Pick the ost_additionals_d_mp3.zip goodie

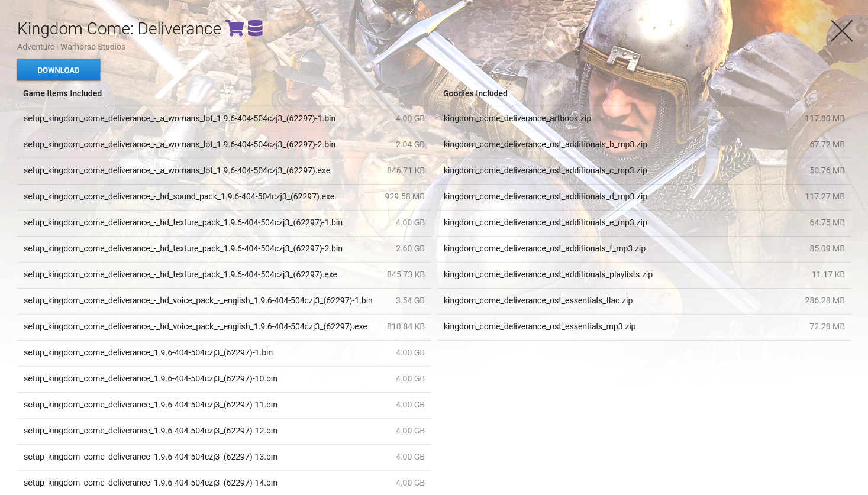546,196
